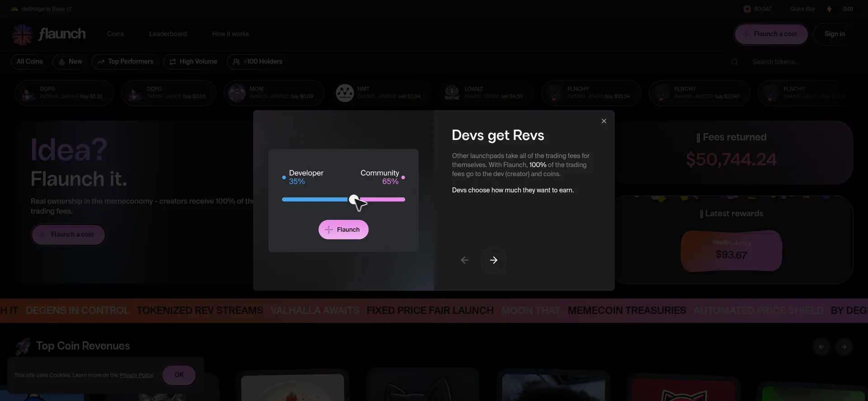868x401 pixels.
Task: Click the pink Community portion of slider
Action: [x=382, y=200]
